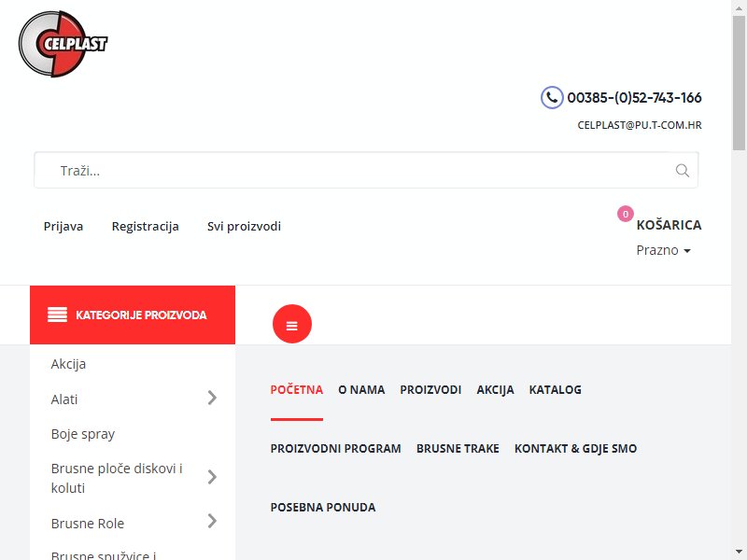Click the Kategorije proizvoda list icon

pyautogui.click(x=57, y=315)
